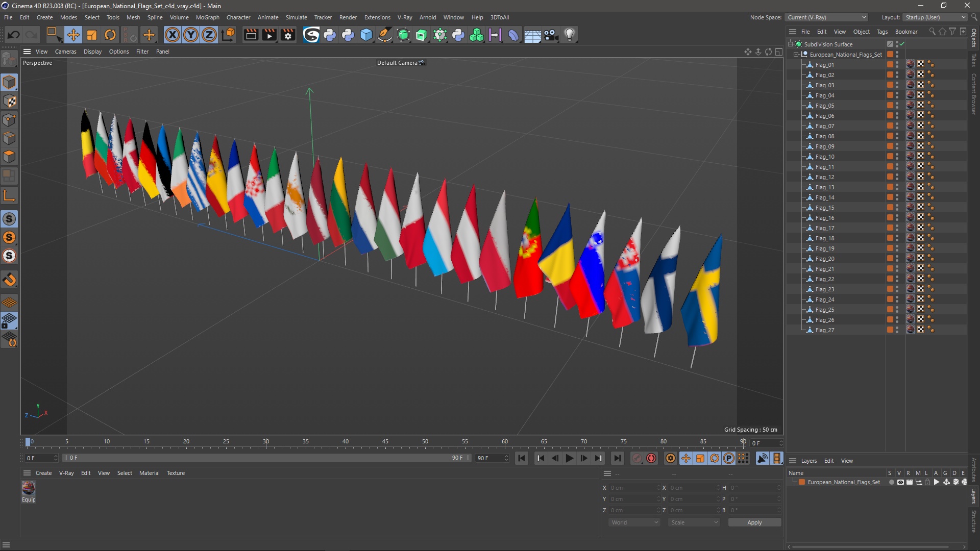The height and width of the screenshot is (551, 980).
Task: Click the Floor grid icon
Action: coord(532,35)
